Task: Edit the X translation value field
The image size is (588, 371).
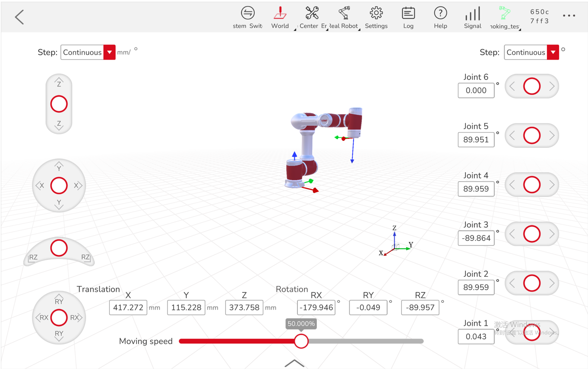Action: click(128, 308)
